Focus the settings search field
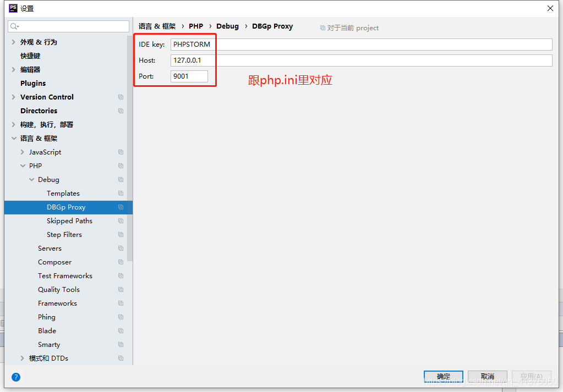 (69, 26)
